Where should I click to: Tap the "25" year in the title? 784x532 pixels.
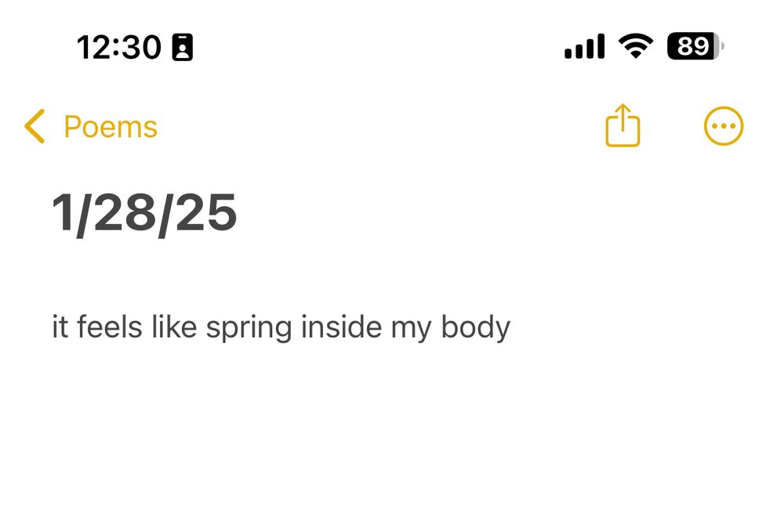(205, 213)
